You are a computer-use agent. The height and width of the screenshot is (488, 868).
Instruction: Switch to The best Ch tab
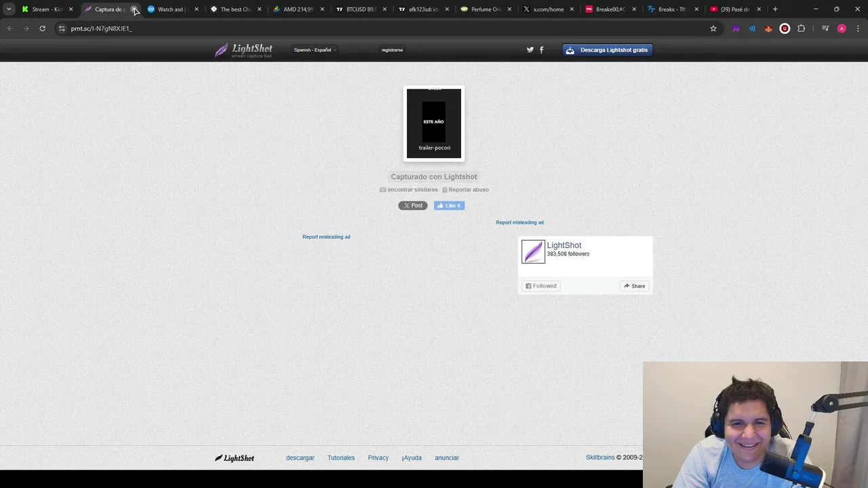pos(235,9)
